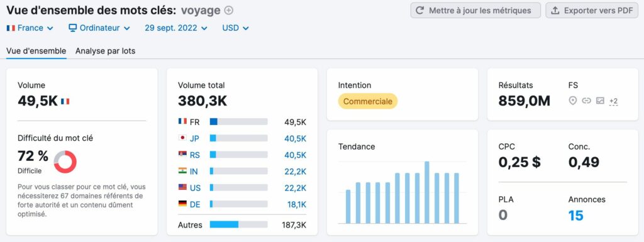Image resolution: width=644 pixels, height=242 pixels.
Task: Export the report with Exporter vers PDF
Action: (x=592, y=11)
